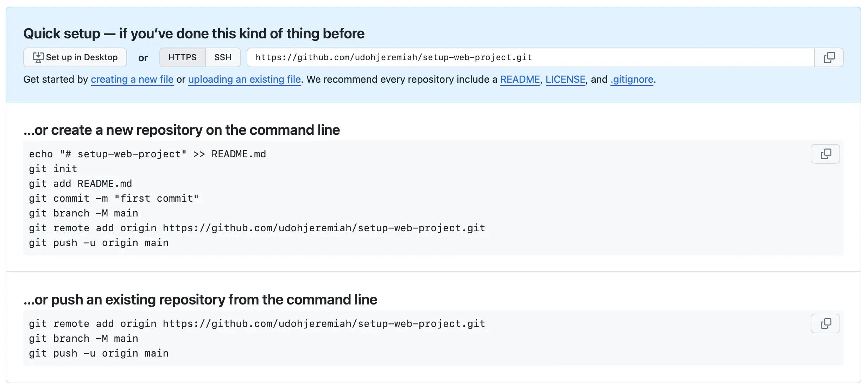Click the last git push line in bottom block
Image resolution: width=868 pixels, height=390 pixels.
(x=99, y=353)
